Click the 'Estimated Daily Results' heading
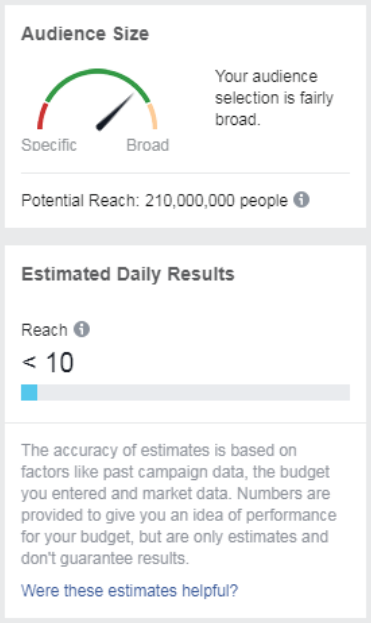This screenshot has height=623, width=371. (x=128, y=274)
